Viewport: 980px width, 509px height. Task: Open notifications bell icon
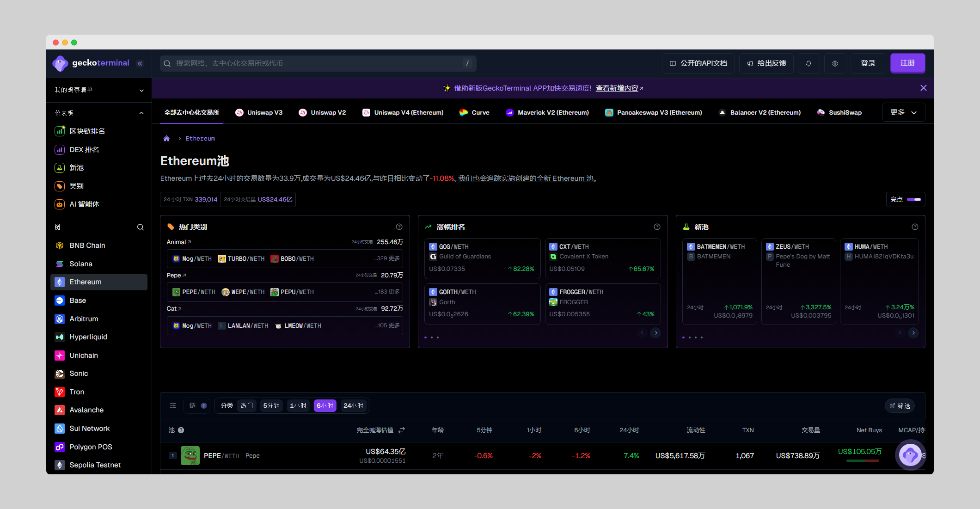808,63
